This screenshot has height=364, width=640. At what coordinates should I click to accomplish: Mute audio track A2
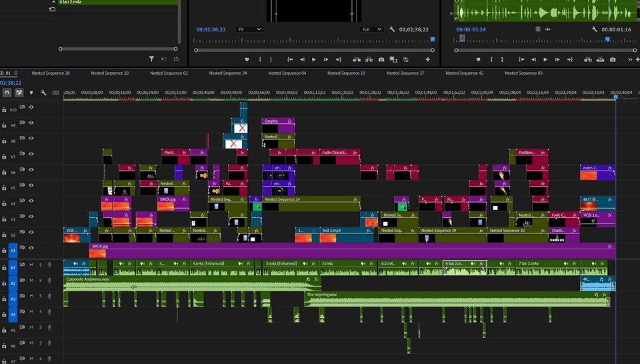tap(31, 282)
